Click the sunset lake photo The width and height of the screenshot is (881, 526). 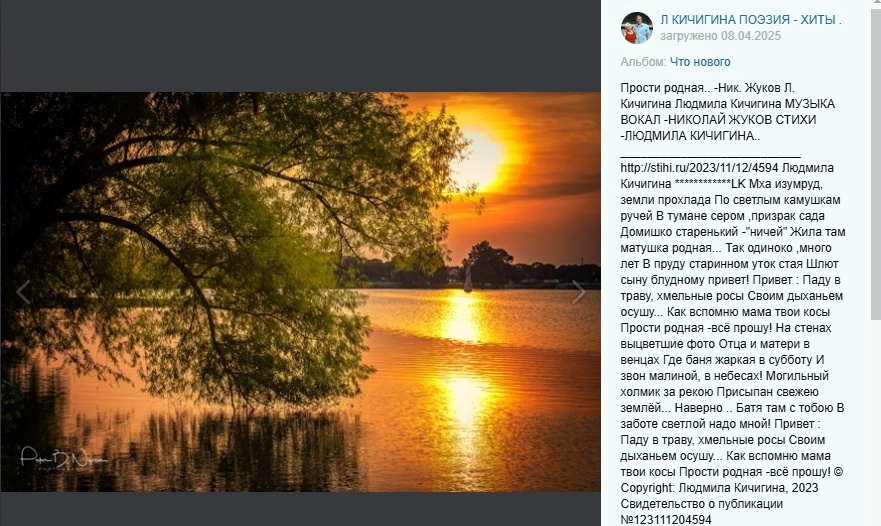point(301,292)
